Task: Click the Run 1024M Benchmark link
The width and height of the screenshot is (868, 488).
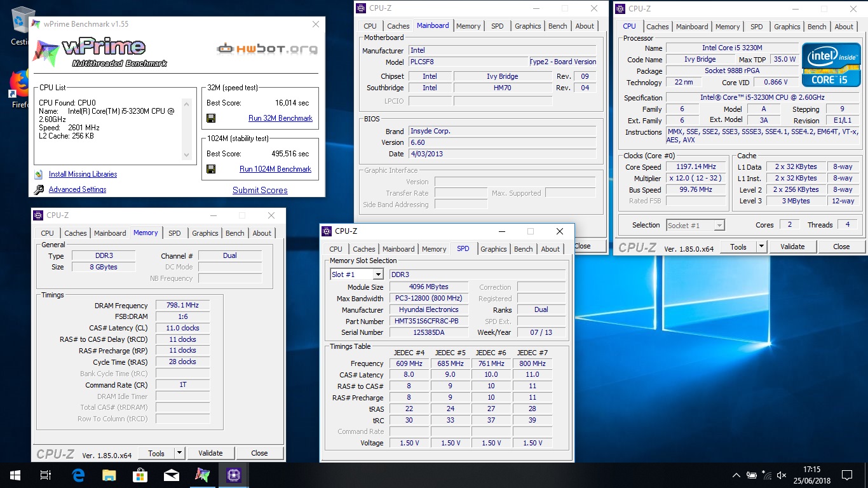Action: click(275, 169)
